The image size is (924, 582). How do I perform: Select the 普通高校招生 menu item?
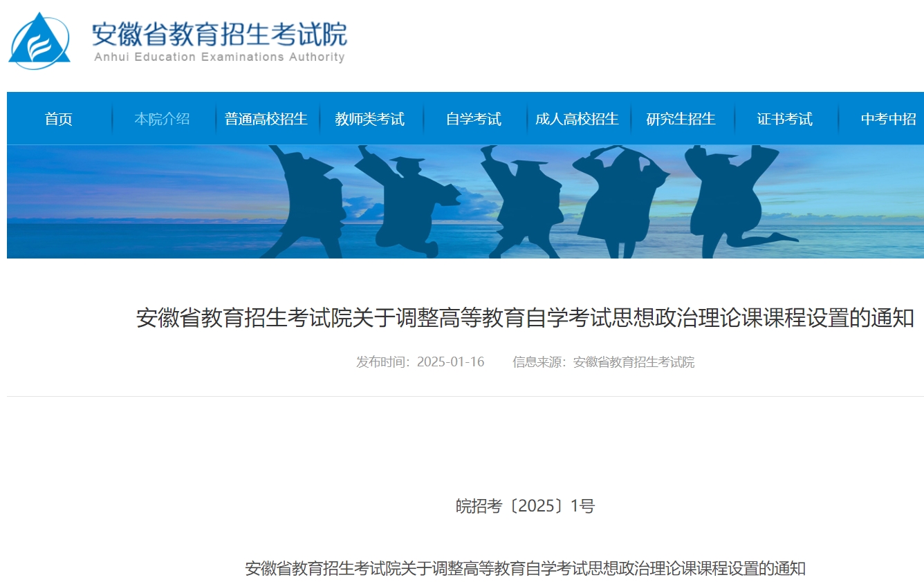[x=266, y=118]
